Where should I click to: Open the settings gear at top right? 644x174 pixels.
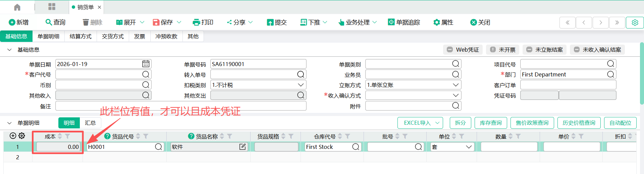(x=635, y=22)
